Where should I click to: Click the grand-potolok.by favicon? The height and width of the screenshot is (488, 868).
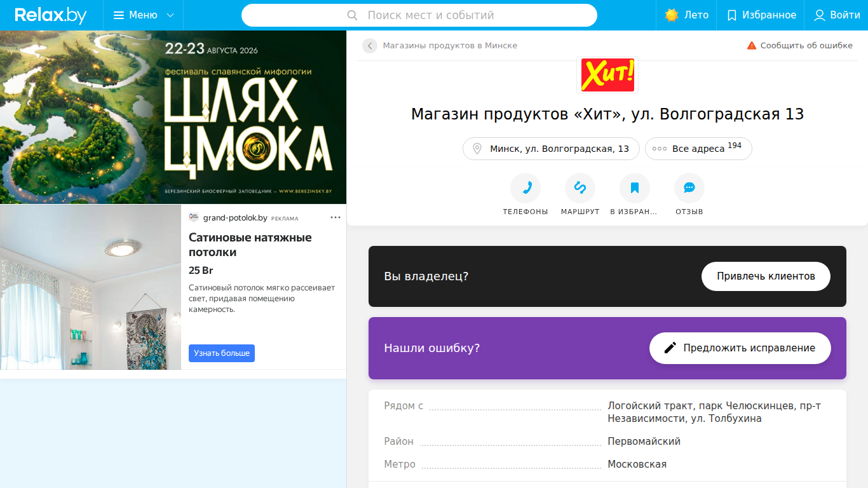194,217
